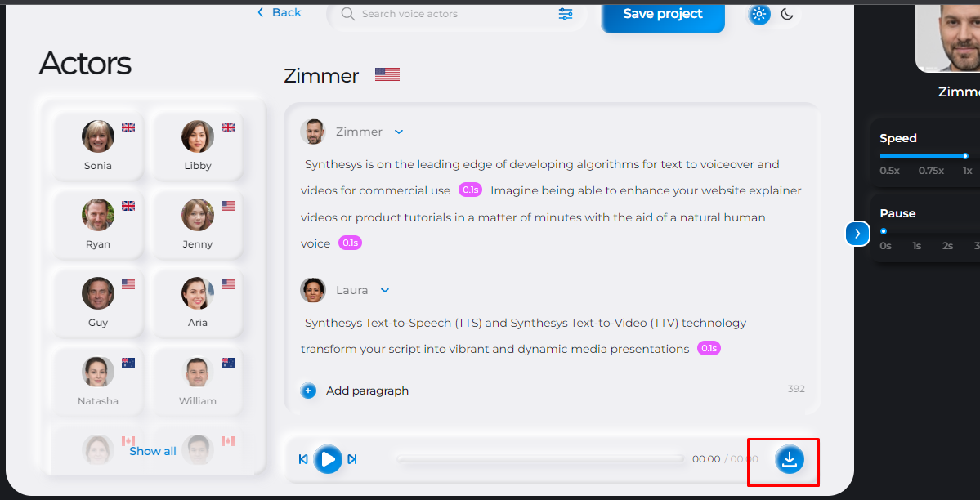Click Zimmer's avatar in the first paragraph
980x500 pixels.
pos(312,132)
